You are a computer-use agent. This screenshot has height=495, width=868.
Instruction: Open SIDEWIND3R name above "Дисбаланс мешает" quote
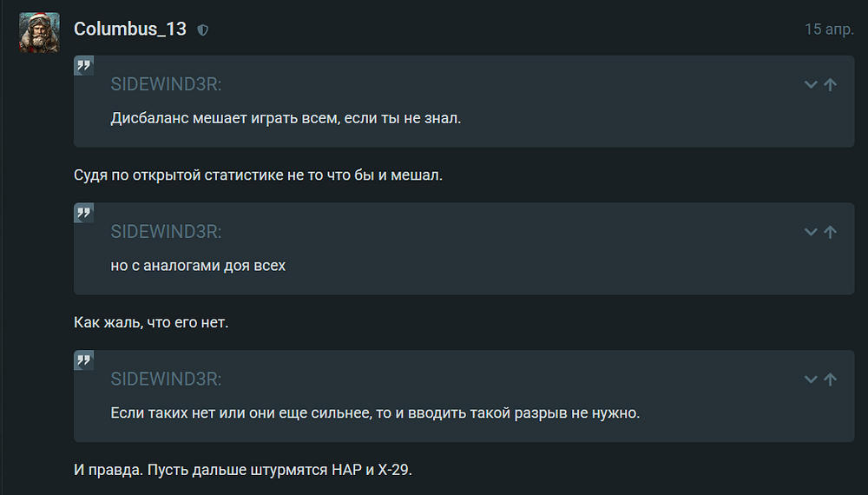pos(166,84)
